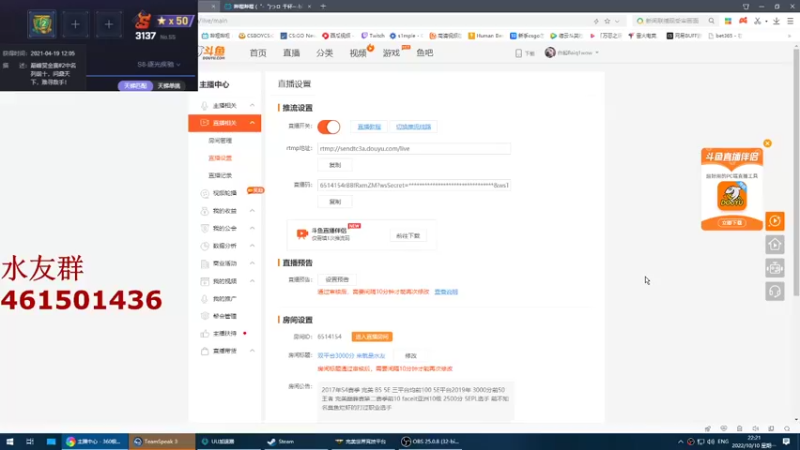Go to 视频 in top navigation
Image resolution: width=800 pixels, height=450 pixels.
coord(358,53)
